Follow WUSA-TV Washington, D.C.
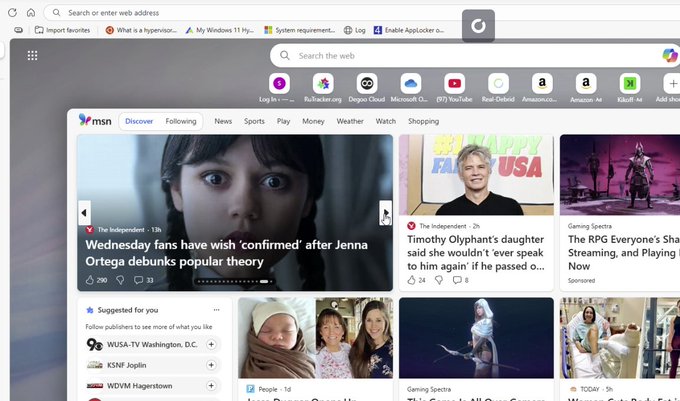Screen dimensions: 680x401 pos(211,344)
